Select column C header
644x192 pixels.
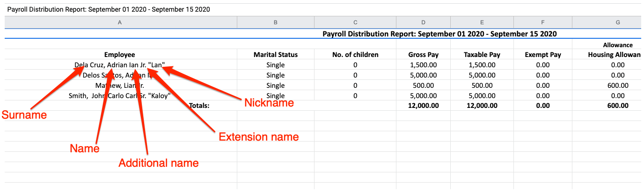coord(355,22)
